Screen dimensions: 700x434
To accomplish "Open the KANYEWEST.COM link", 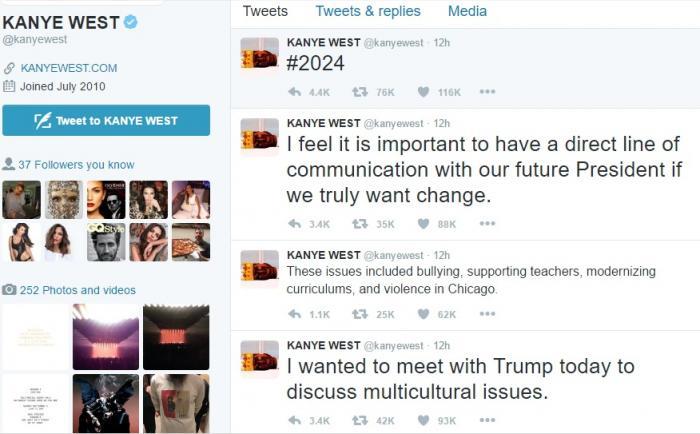I will [69, 68].
